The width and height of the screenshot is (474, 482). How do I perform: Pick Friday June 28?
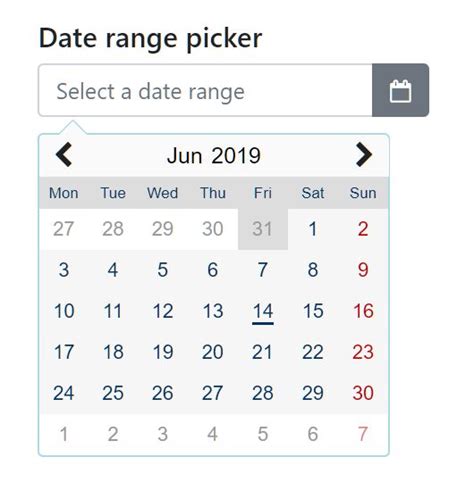[x=263, y=393]
